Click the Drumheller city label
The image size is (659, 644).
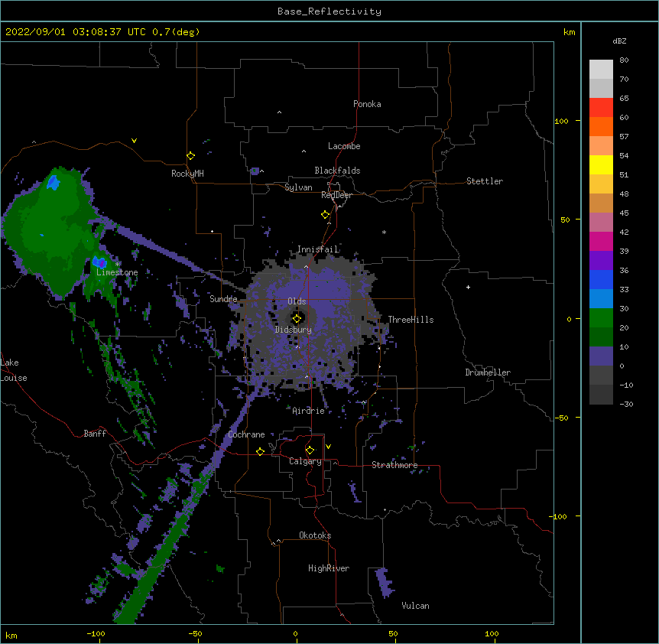tap(488, 372)
